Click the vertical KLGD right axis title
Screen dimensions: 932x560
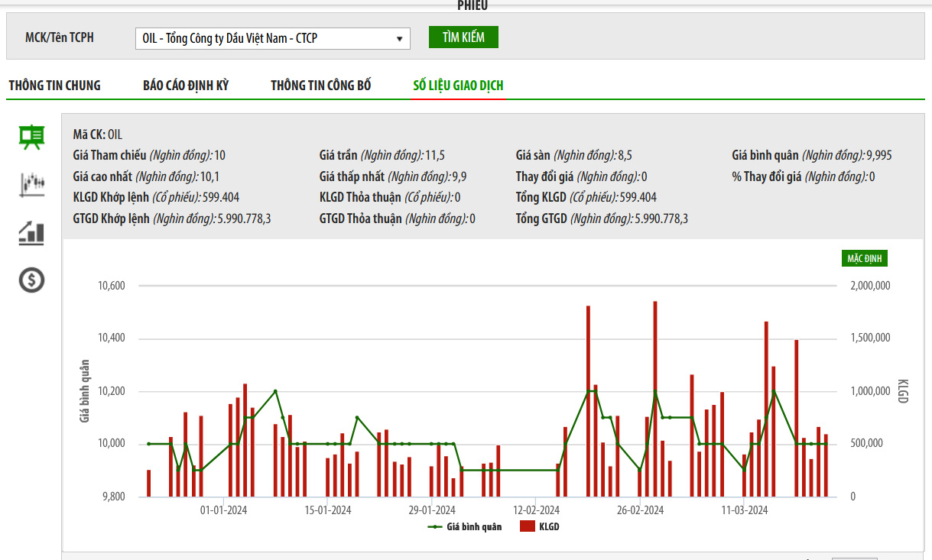click(x=902, y=391)
